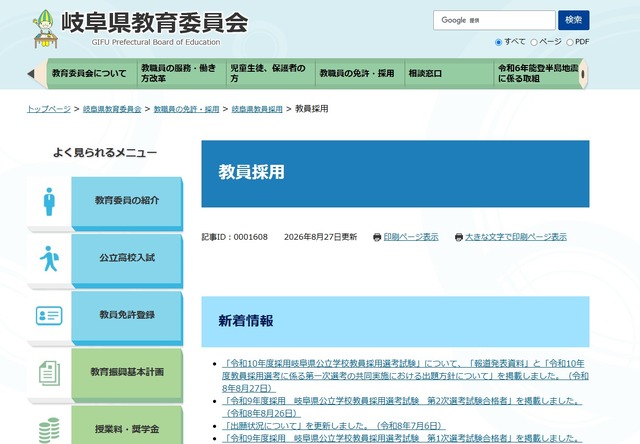Open the 岐阜県教育委員会 breadcrumb link
The width and height of the screenshot is (640, 444).
point(112,109)
